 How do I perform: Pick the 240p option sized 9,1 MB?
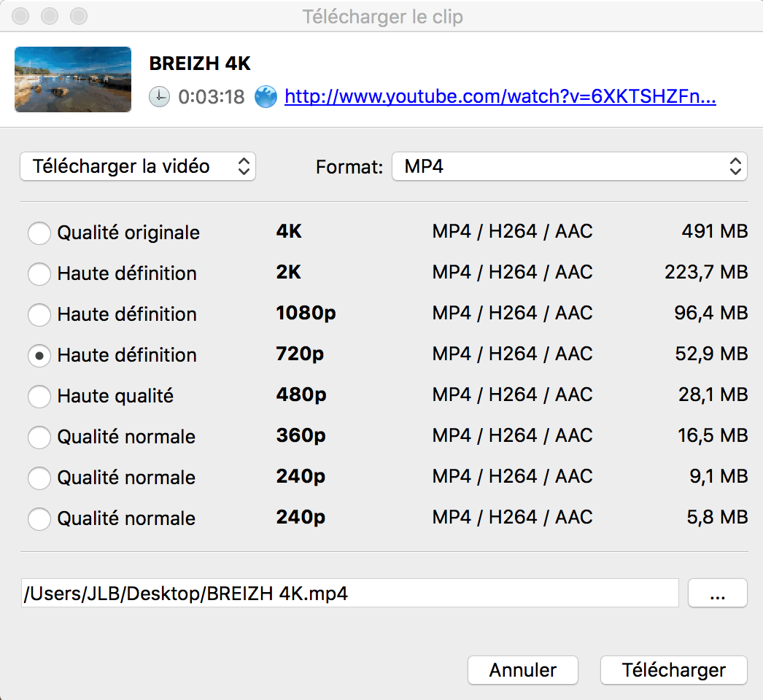(x=39, y=478)
